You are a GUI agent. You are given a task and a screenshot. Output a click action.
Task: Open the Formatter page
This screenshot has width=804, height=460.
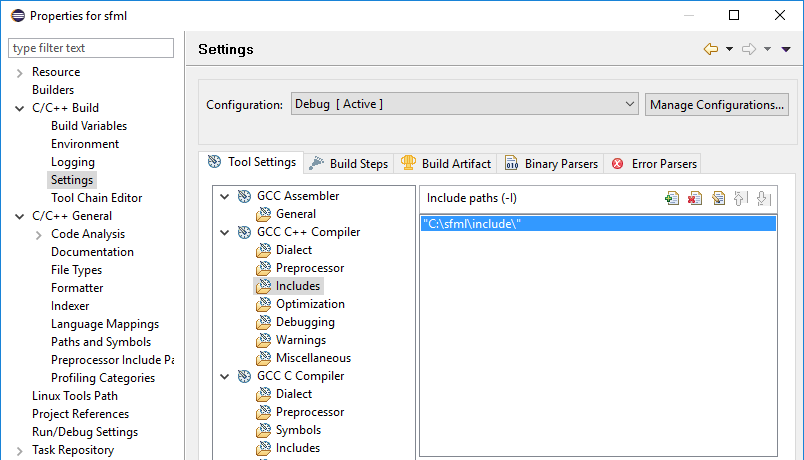point(77,288)
